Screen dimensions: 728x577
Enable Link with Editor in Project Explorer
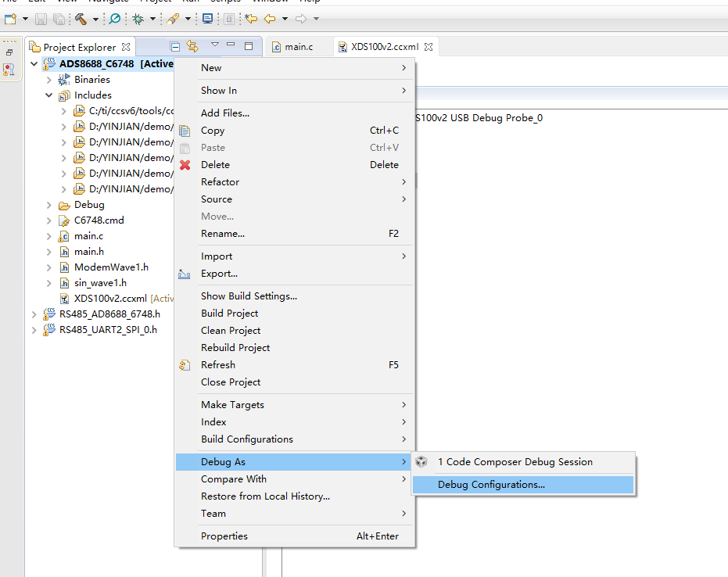[191, 46]
